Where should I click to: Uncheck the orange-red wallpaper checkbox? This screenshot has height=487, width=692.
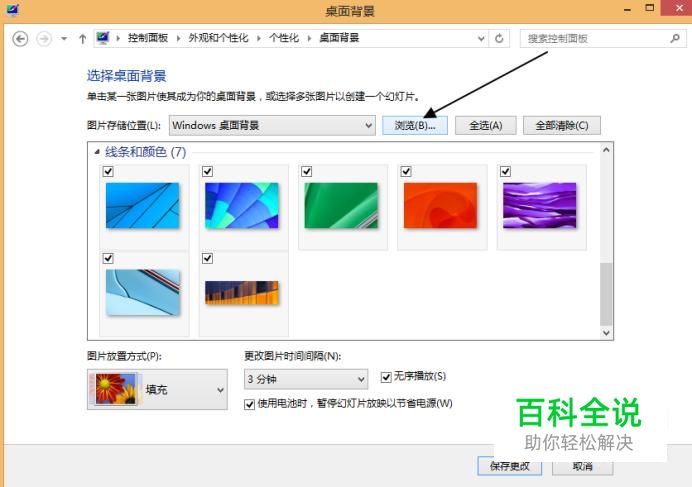pyautogui.click(x=406, y=171)
